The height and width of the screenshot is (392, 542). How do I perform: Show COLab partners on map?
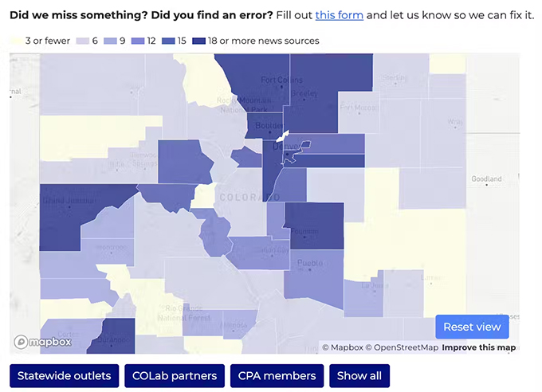click(x=175, y=376)
